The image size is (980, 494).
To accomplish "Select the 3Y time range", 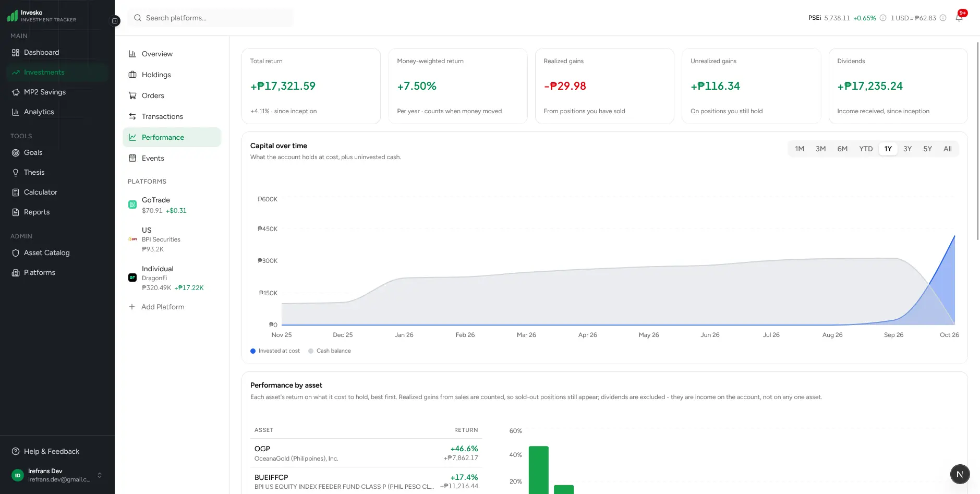I will click(908, 149).
